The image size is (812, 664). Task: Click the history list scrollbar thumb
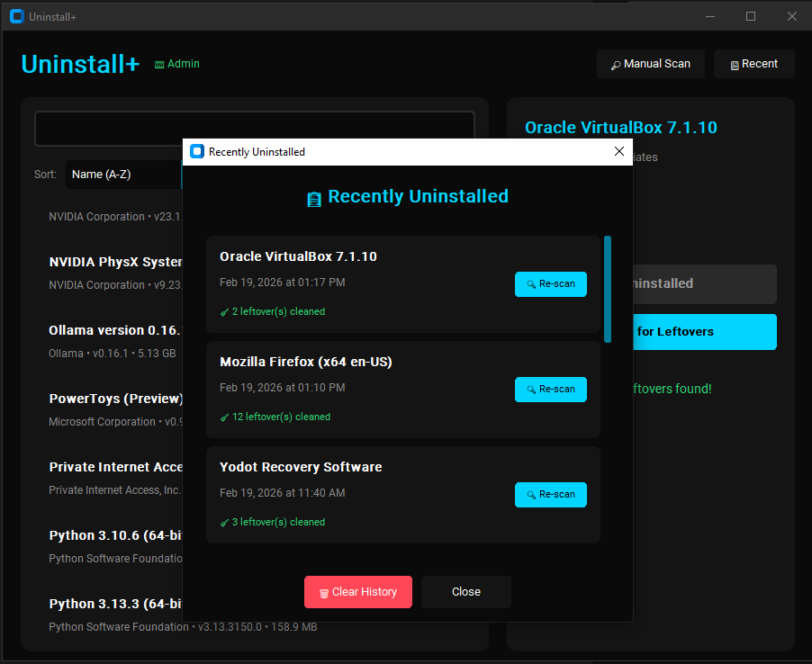click(608, 290)
